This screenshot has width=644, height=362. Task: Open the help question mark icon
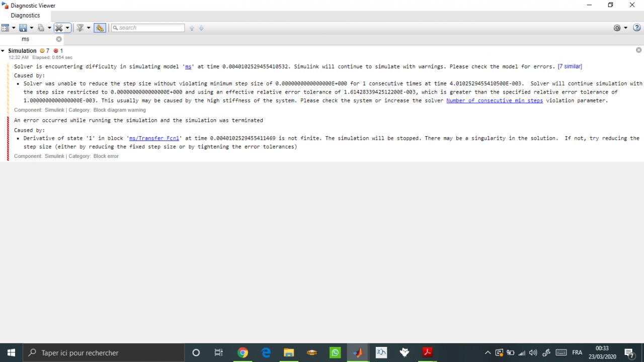[637, 28]
